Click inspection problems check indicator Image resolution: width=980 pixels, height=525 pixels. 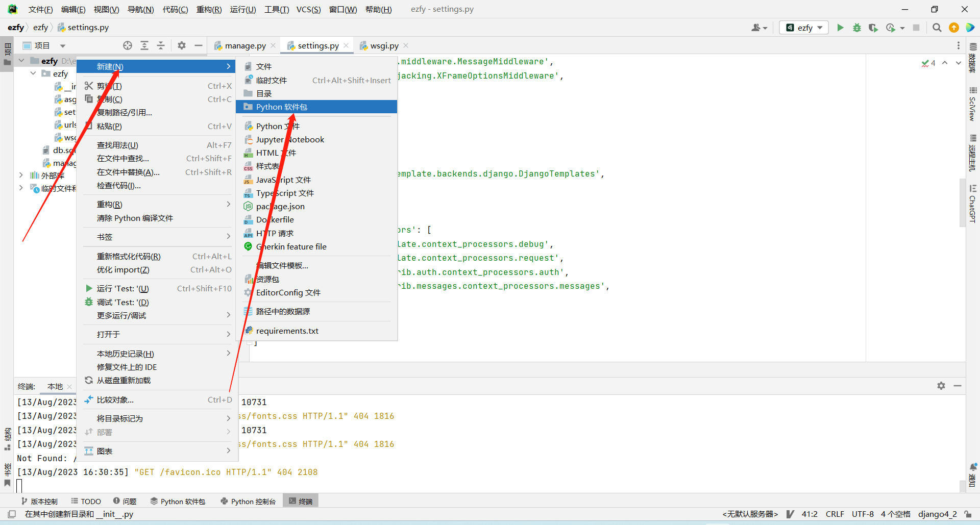(x=928, y=63)
